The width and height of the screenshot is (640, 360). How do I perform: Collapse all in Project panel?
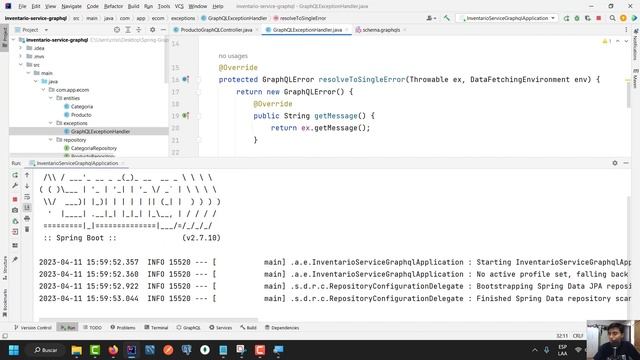click(138, 30)
